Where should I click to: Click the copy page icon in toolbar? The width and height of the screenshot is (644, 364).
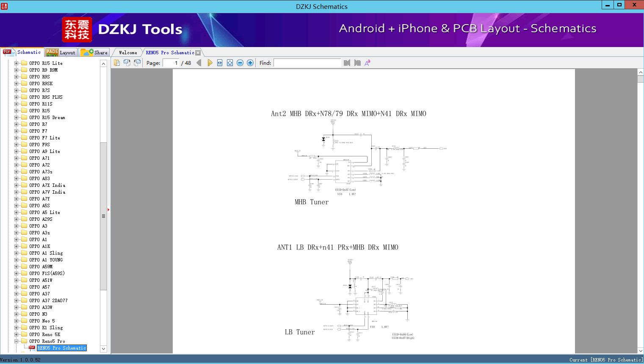[x=117, y=63]
